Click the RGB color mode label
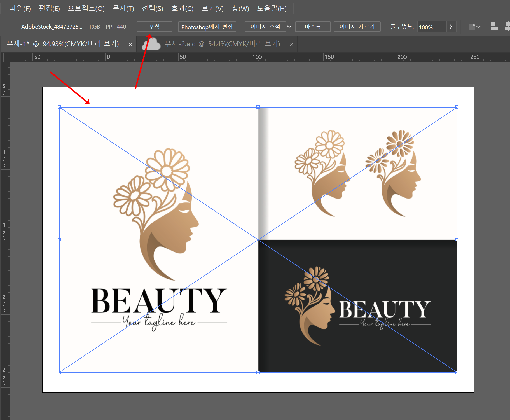The image size is (510, 420). [x=95, y=27]
